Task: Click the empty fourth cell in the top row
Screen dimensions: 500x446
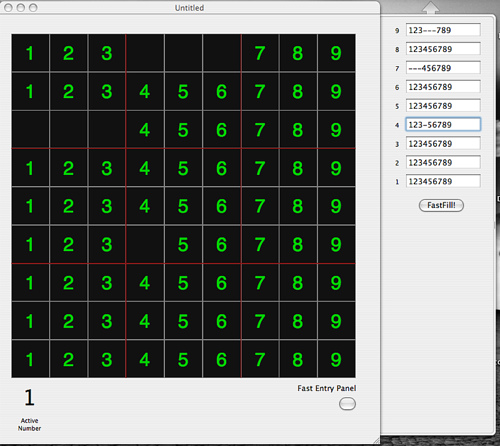Action: [x=145, y=53]
